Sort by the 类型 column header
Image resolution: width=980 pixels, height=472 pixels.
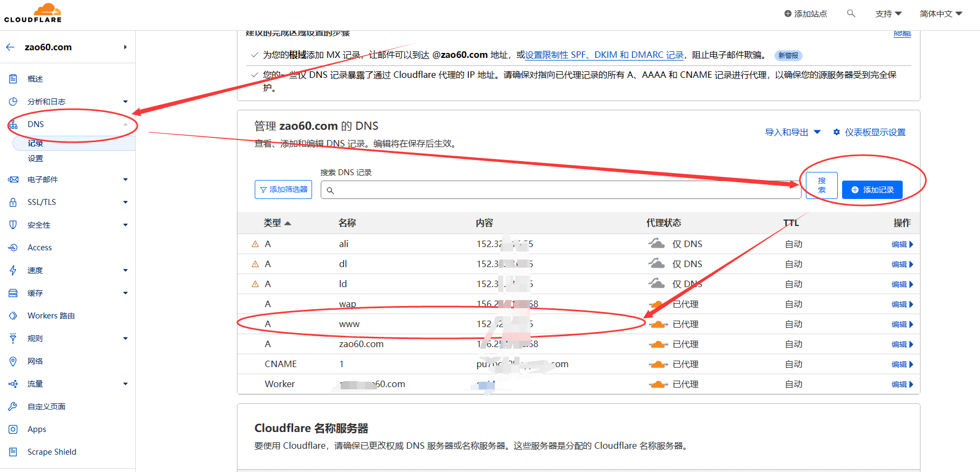pos(277,223)
